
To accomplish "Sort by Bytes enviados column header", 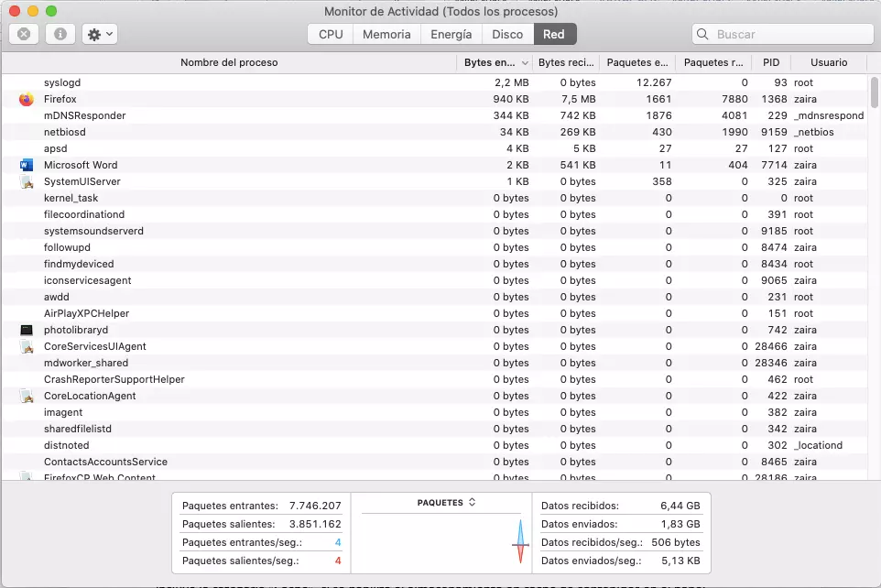I will (x=495, y=62).
